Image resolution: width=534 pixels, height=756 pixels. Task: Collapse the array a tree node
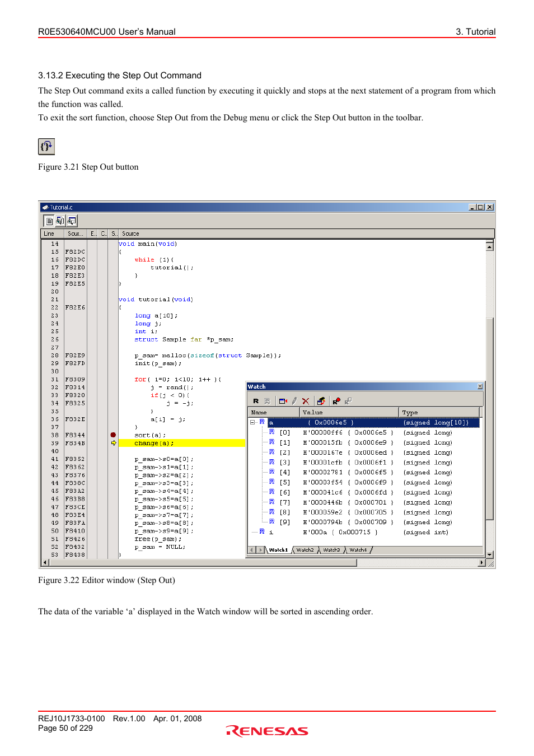click(252, 422)
